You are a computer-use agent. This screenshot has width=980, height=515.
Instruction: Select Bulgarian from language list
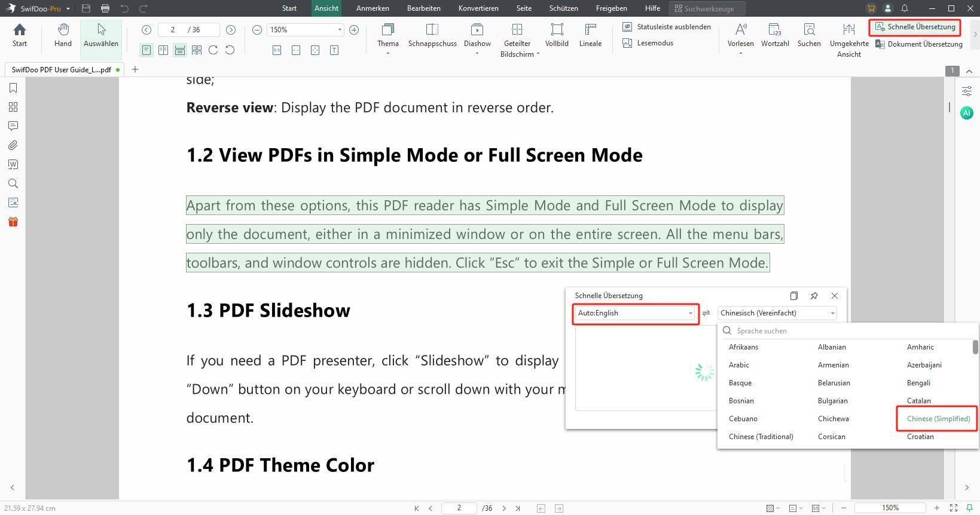tap(833, 401)
